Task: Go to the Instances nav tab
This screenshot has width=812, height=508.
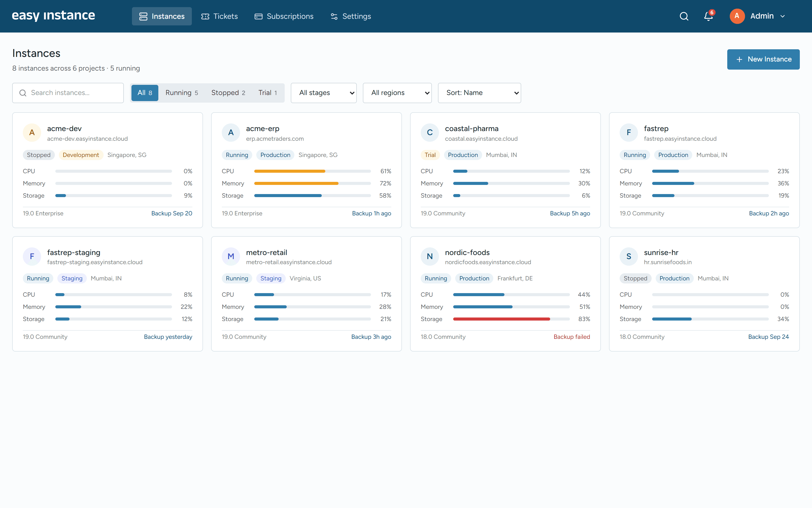Action: click(x=162, y=16)
